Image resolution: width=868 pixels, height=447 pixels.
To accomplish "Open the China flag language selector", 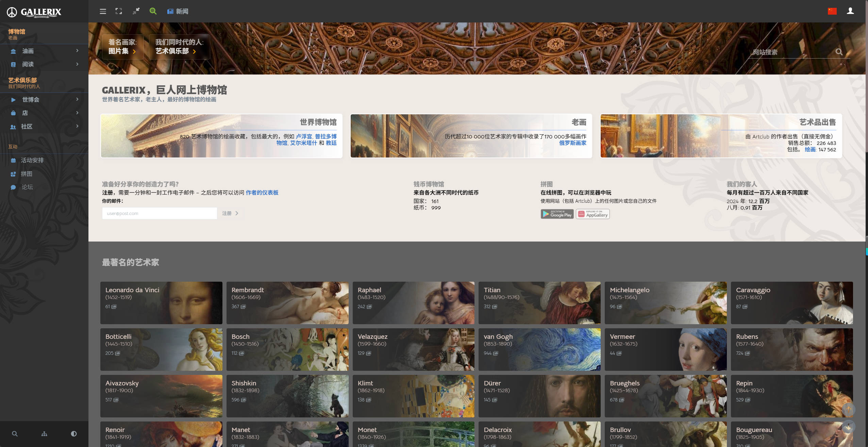I will (x=832, y=11).
